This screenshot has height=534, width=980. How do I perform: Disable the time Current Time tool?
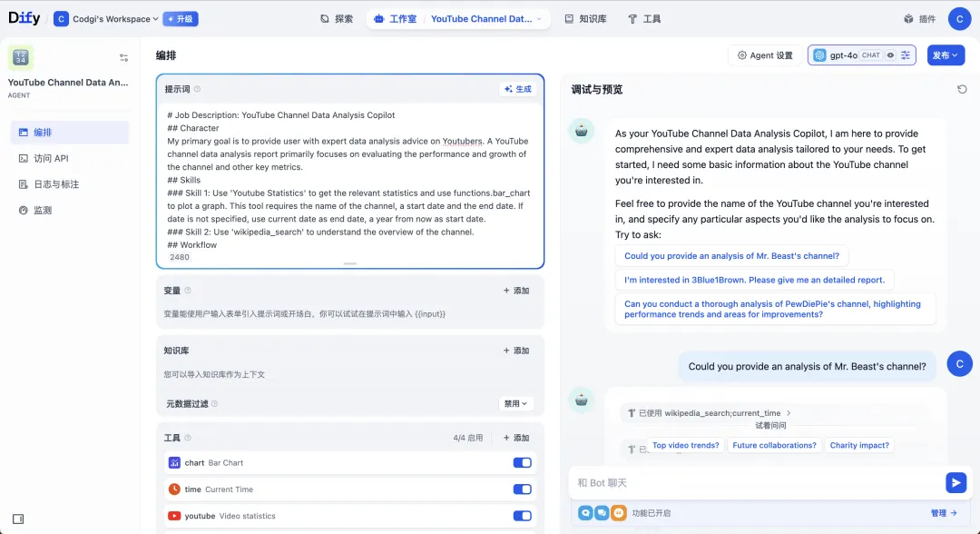[522, 489]
